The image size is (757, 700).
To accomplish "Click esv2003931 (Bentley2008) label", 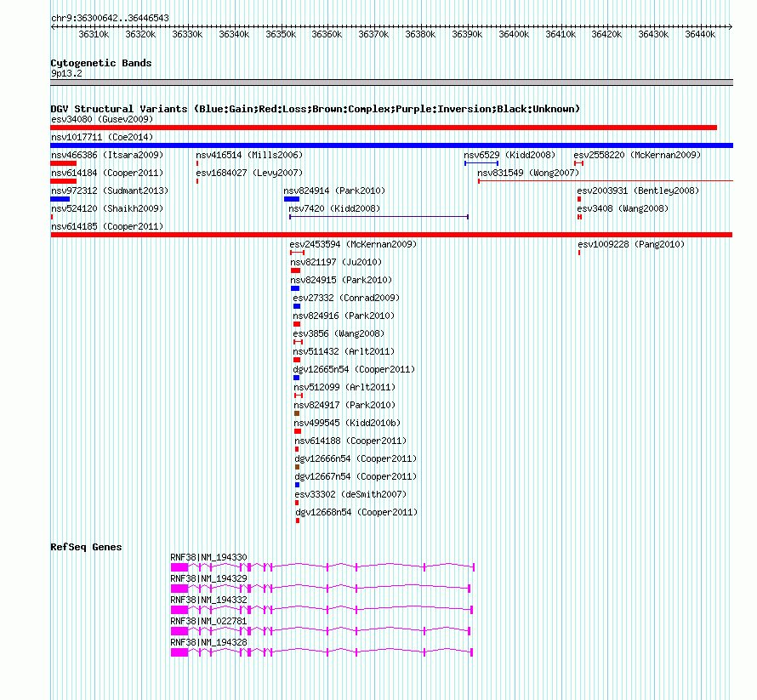I will tap(638, 191).
